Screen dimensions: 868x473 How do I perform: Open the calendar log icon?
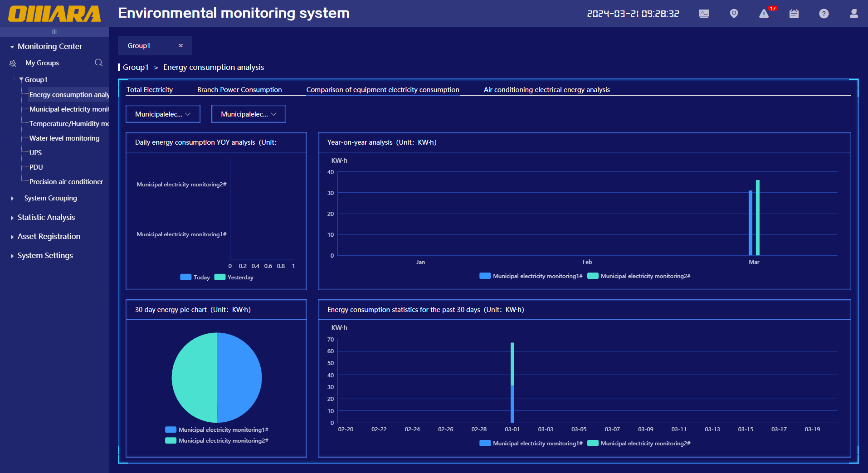point(794,14)
